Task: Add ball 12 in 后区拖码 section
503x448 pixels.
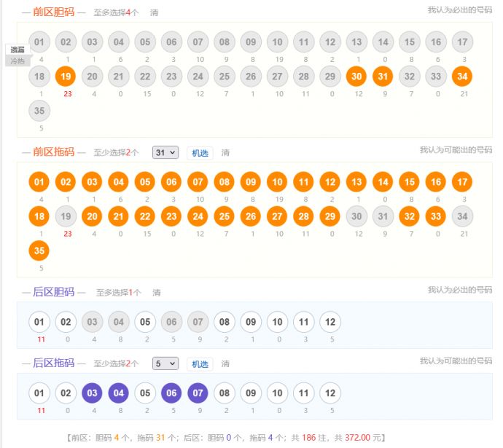Action: (330, 393)
